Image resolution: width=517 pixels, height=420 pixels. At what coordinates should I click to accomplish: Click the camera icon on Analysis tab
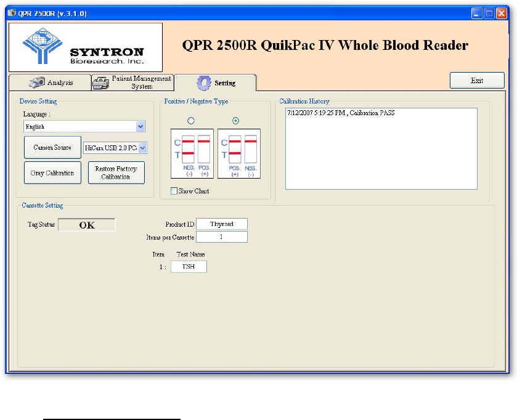(x=36, y=83)
